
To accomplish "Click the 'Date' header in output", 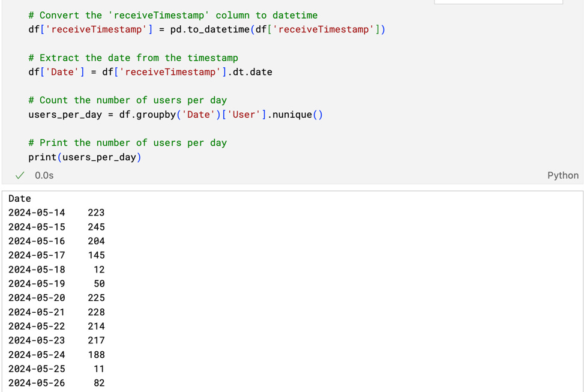I will pyautogui.click(x=20, y=199).
